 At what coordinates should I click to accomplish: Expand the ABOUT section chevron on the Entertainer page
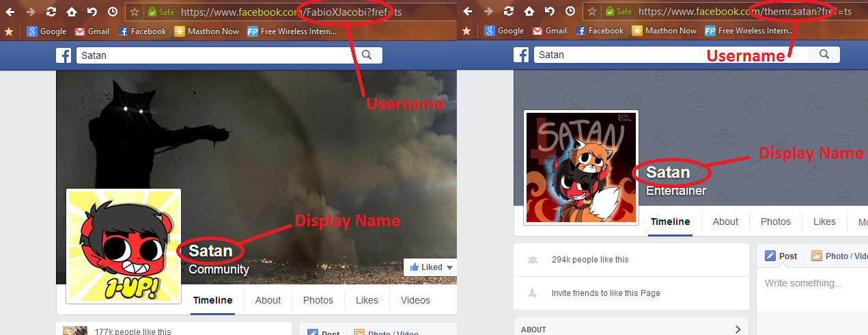point(738,330)
